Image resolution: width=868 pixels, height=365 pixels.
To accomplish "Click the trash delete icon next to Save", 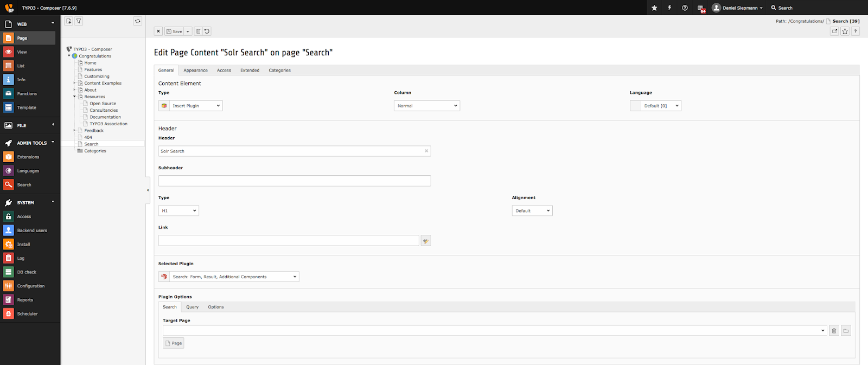I will pos(198,31).
